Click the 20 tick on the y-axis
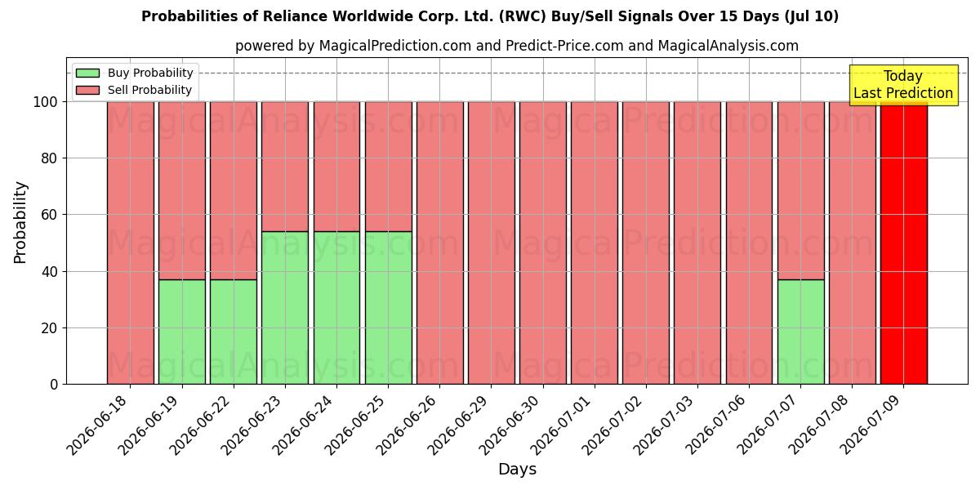The width and height of the screenshot is (980, 490). [x=50, y=328]
